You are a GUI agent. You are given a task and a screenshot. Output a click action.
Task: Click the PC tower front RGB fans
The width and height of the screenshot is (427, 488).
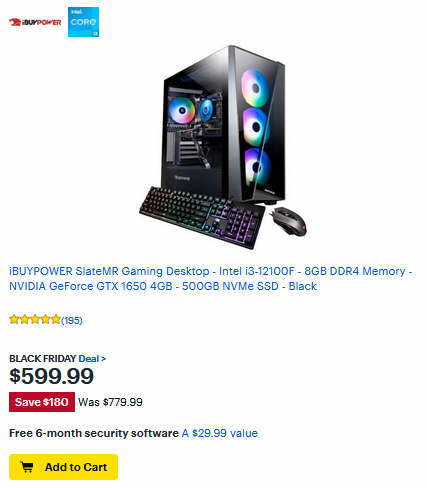[x=256, y=128]
